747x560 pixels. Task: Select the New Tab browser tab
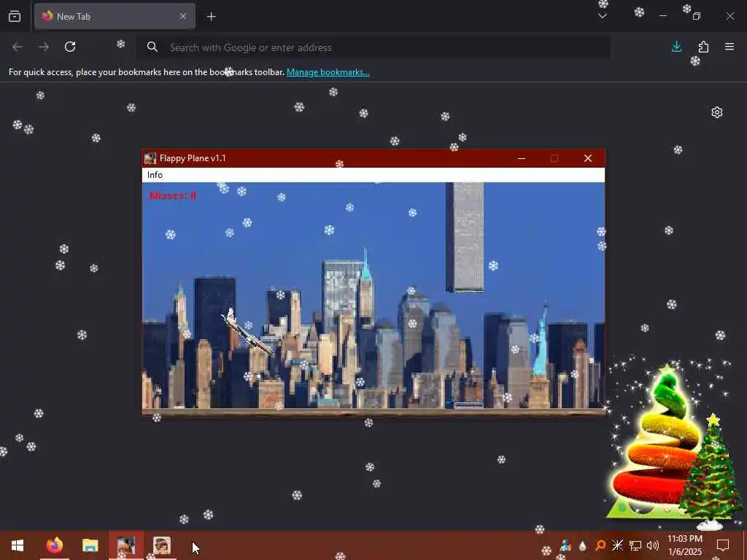pos(115,16)
